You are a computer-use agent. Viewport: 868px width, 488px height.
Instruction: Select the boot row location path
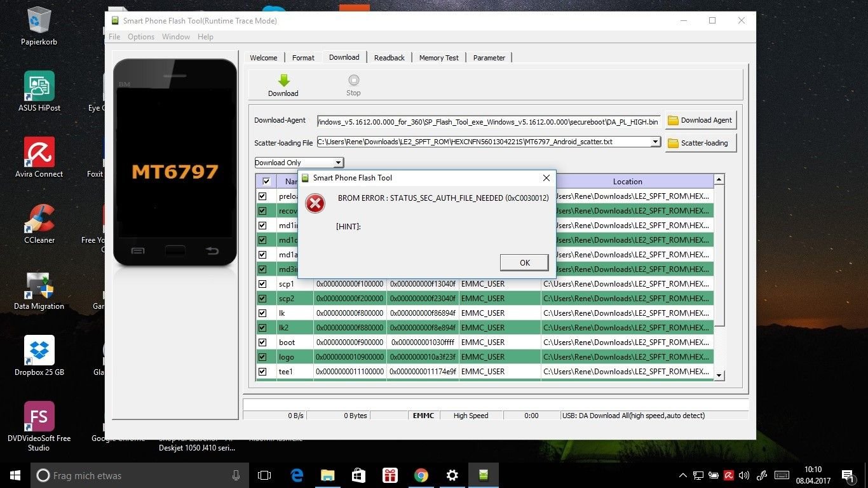click(x=627, y=342)
